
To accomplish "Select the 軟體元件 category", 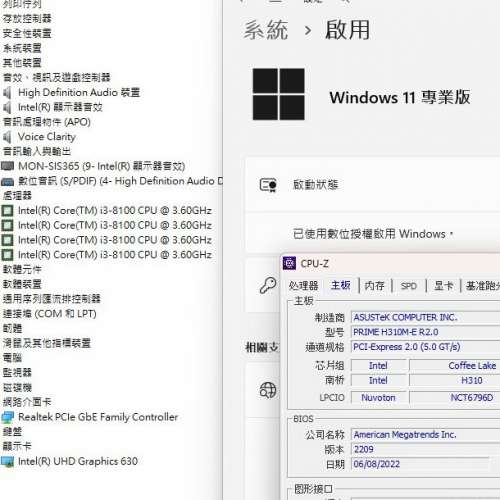I will (x=22, y=269).
